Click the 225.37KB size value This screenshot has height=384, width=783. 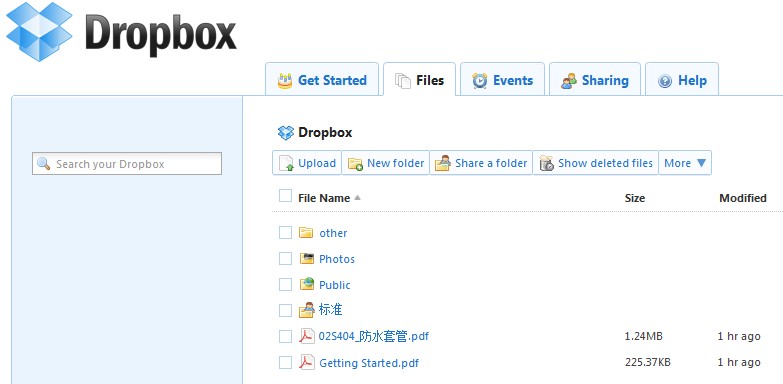coord(648,363)
